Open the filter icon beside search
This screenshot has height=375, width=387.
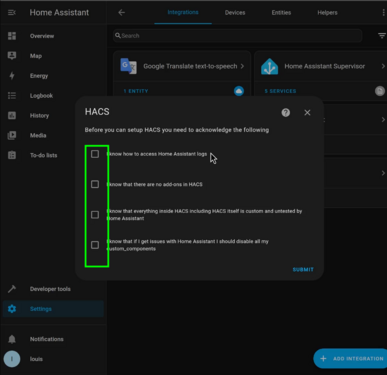(382, 36)
